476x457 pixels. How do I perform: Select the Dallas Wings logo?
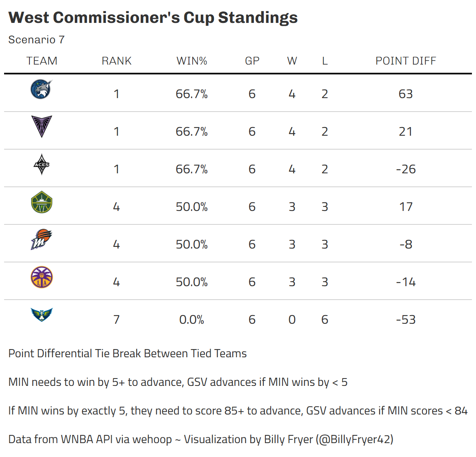pos(42,315)
